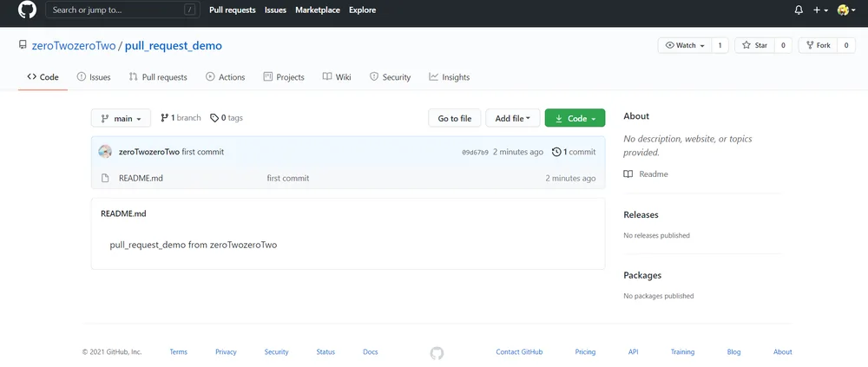Click the Watch button
Image resolution: width=868 pixels, height=367 pixels.
685,45
